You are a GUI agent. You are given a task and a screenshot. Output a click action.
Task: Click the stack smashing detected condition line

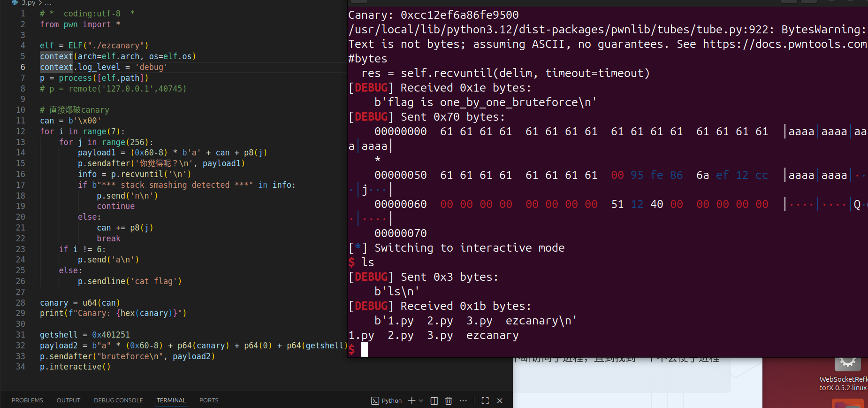pos(187,185)
